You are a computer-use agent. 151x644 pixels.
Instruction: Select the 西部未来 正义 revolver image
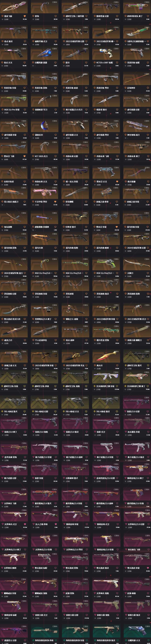pos(44,173)
